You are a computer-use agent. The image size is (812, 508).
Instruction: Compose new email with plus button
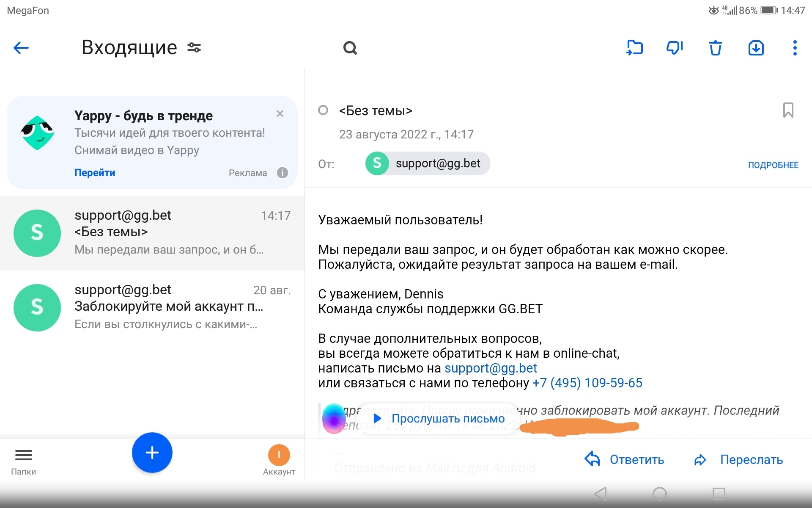[x=152, y=453]
